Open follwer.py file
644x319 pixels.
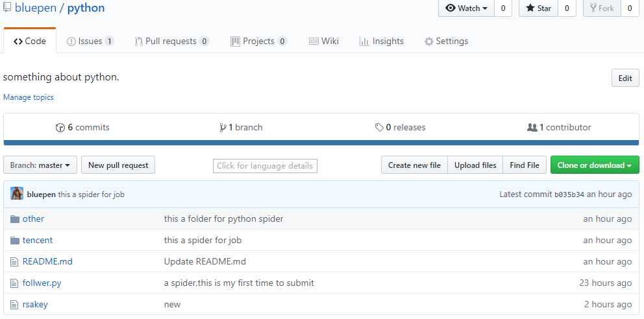[x=42, y=283]
